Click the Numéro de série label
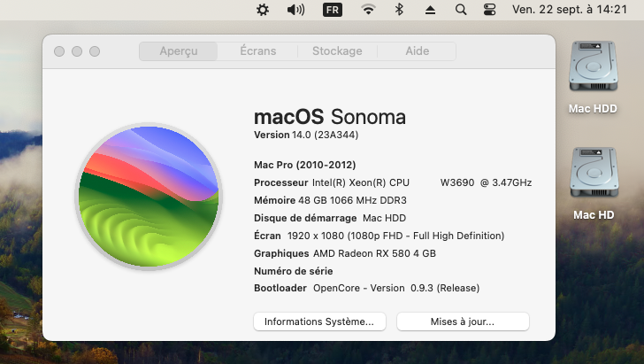 (294, 271)
